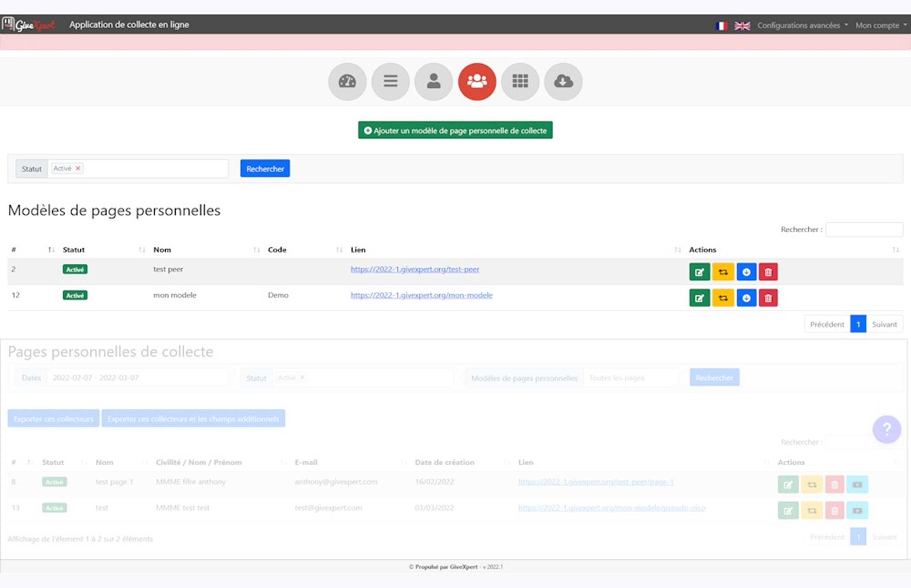
Task: Click Activé badge of 'test peer' row
Action: coord(75,270)
